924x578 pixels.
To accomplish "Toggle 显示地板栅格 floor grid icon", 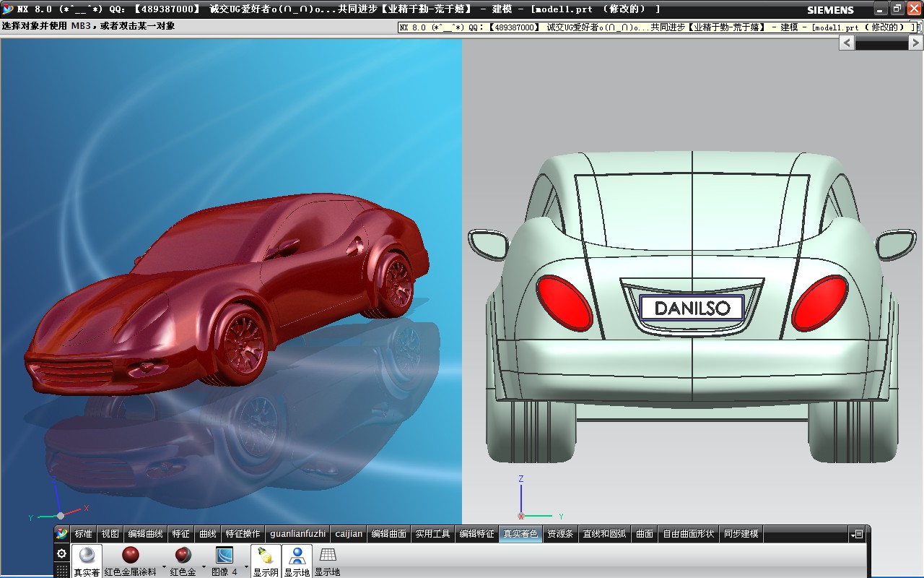I will pos(328,561).
